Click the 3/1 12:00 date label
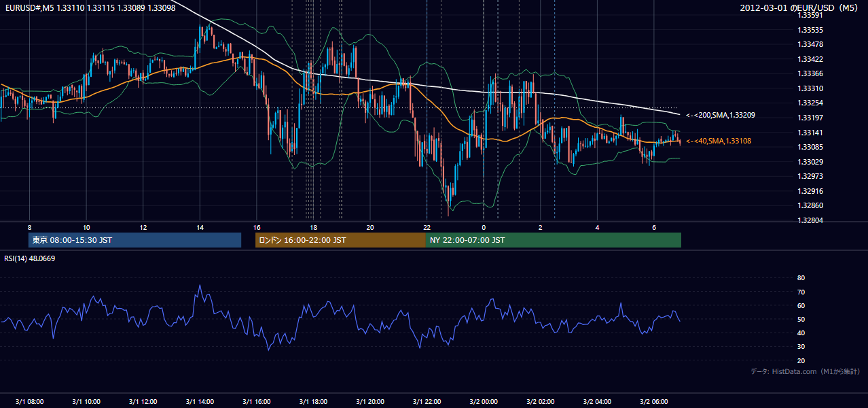Image resolution: width=868 pixels, height=408 pixels. [x=143, y=401]
